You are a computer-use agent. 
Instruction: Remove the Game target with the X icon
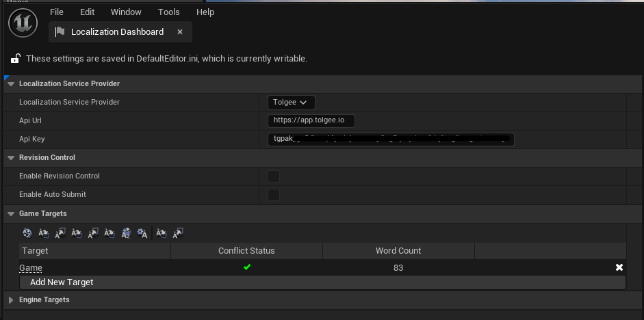pyautogui.click(x=619, y=268)
